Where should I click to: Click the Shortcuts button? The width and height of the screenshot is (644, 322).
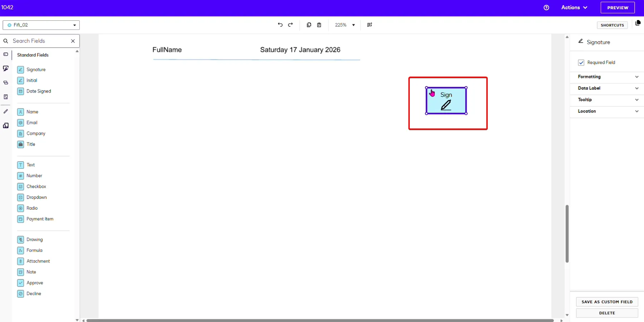point(612,25)
